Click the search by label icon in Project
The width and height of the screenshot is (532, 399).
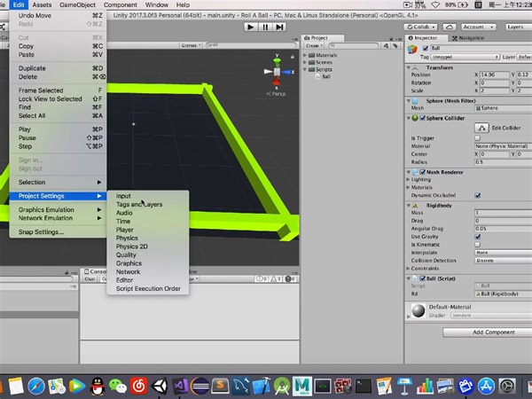pyautogui.click(x=395, y=46)
